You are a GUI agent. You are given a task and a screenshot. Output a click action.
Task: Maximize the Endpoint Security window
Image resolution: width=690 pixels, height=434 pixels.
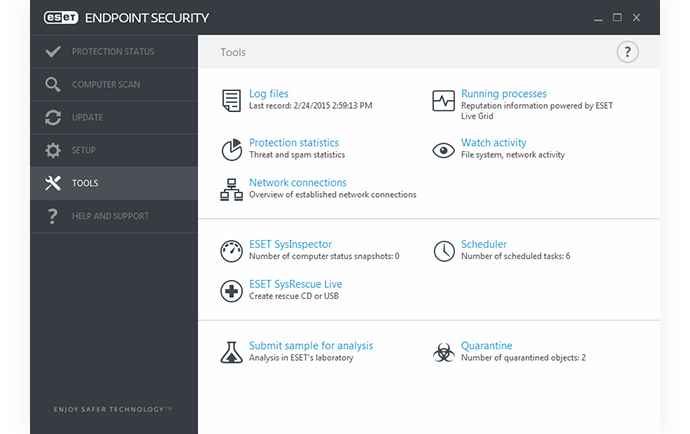(617, 18)
